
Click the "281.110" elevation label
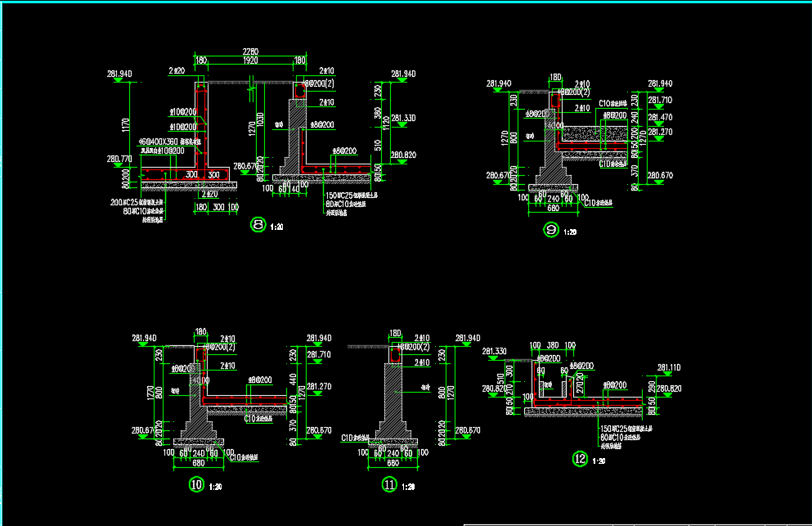[669, 367]
